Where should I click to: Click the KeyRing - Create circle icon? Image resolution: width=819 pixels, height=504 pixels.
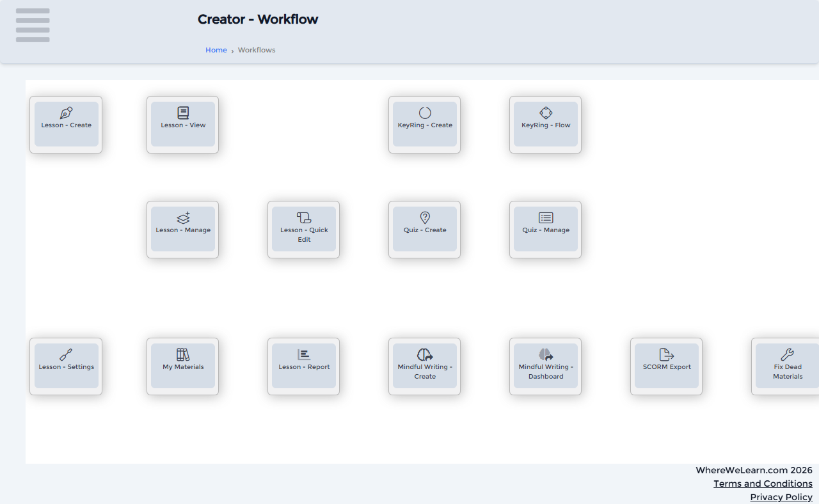click(425, 113)
